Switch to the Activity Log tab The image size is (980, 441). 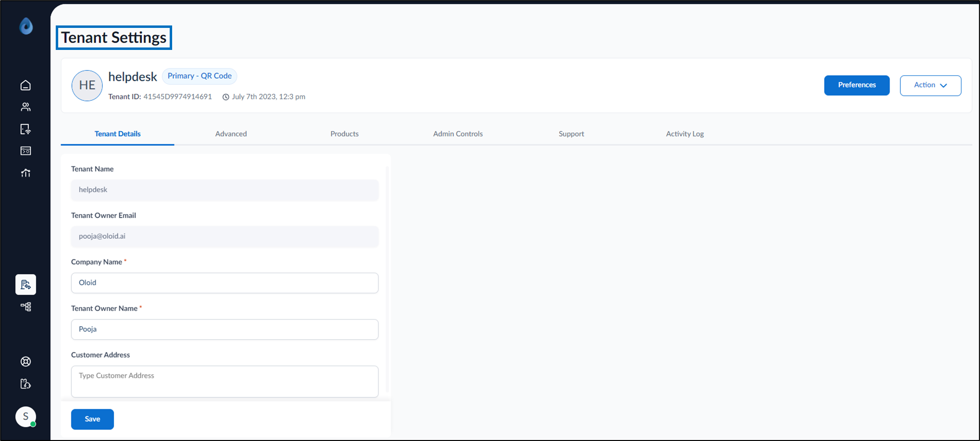pos(685,134)
